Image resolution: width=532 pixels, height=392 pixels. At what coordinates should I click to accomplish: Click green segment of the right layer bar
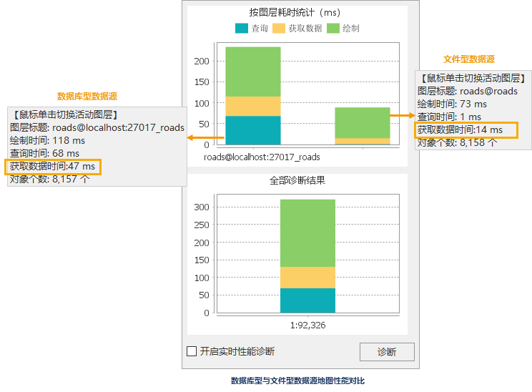(363, 122)
